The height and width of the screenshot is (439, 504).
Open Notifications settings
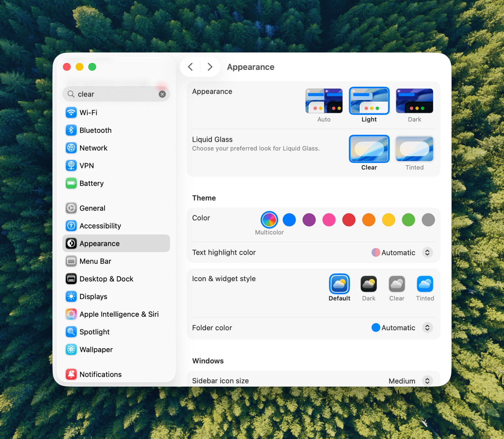click(100, 374)
